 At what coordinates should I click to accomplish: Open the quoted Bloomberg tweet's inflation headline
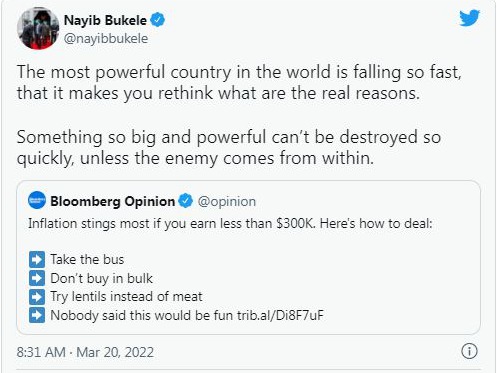click(230, 223)
